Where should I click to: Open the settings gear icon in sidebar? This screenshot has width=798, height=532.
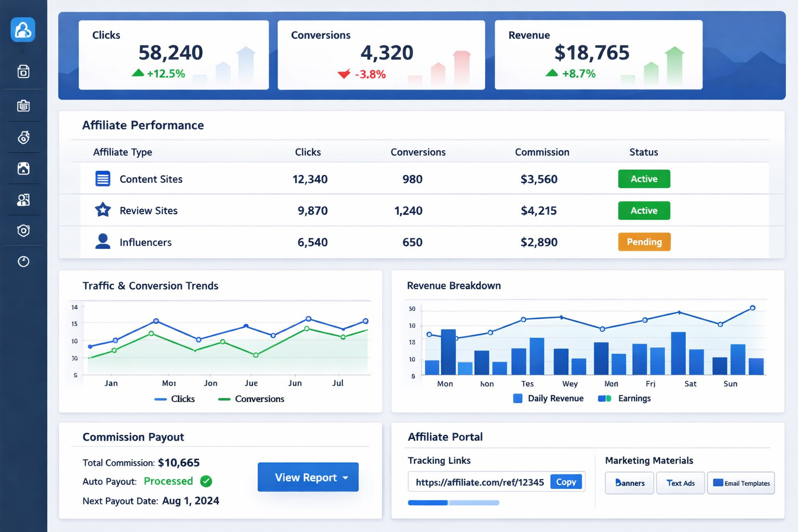(x=23, y=231)
